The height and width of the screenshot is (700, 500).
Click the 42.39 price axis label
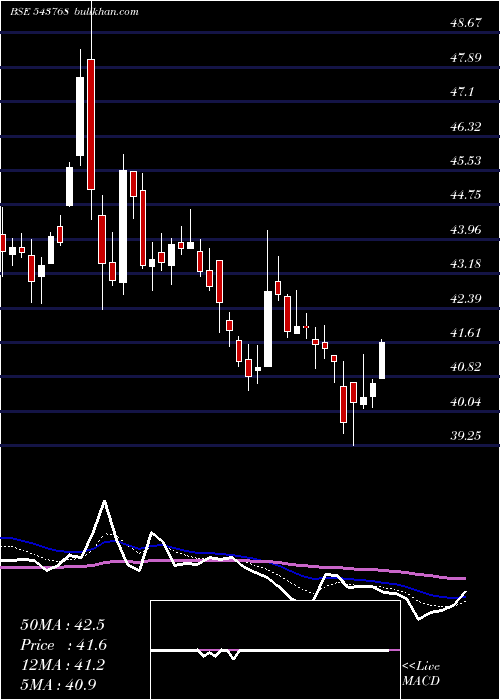coord(466,299)
